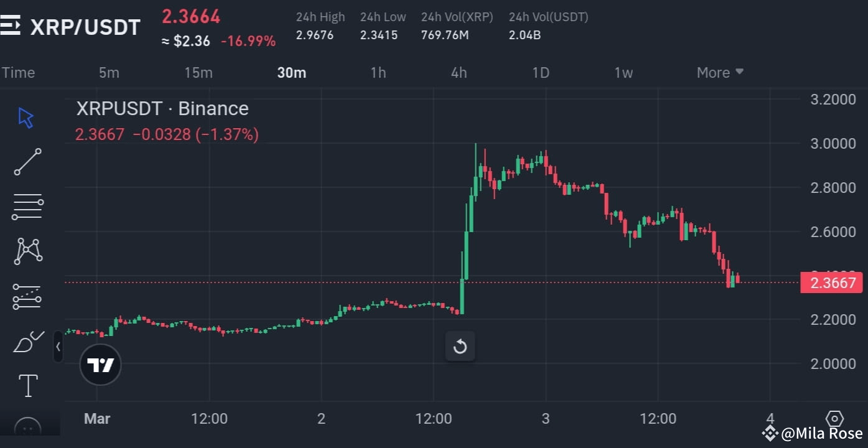Select the cursor tool
Image resolution: width=868 pixels, height=448 pixels.
click(x=26, y=117)
